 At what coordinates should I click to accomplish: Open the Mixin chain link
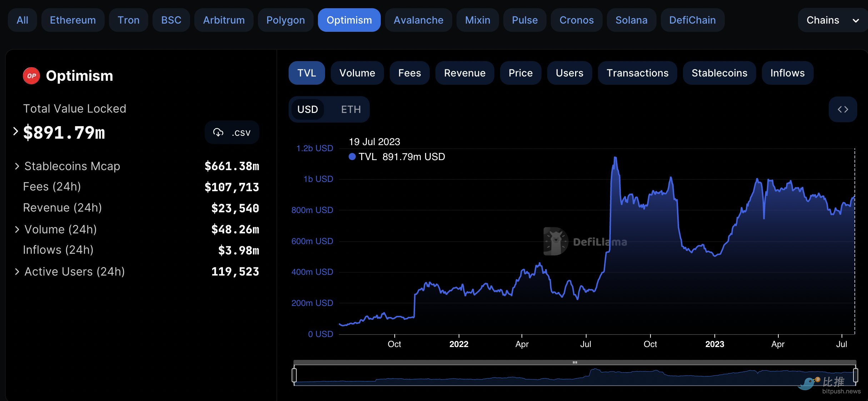[478, 20]
